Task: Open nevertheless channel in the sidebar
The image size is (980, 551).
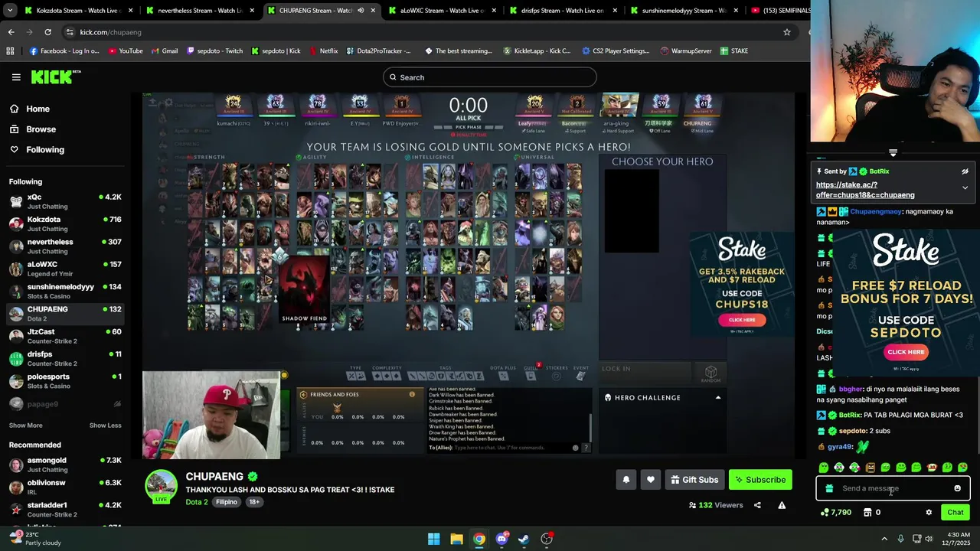Action: pyautogui.click(x=65, y=246)
